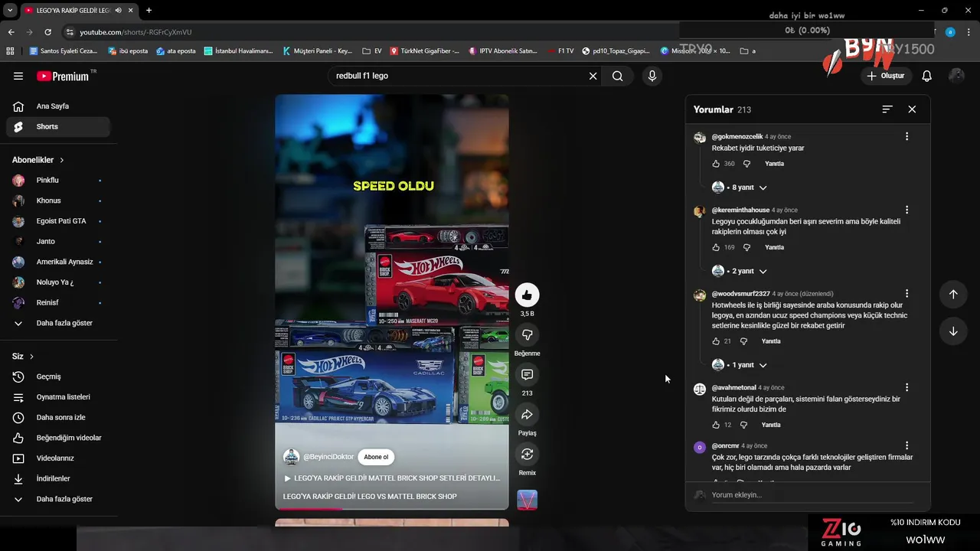Open Videolarınız

(58, 458)
